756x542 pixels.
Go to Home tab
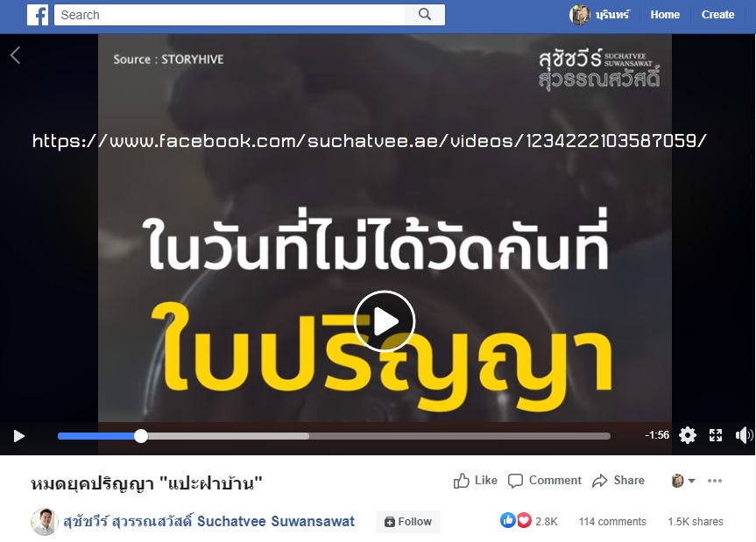pos(665,15)
